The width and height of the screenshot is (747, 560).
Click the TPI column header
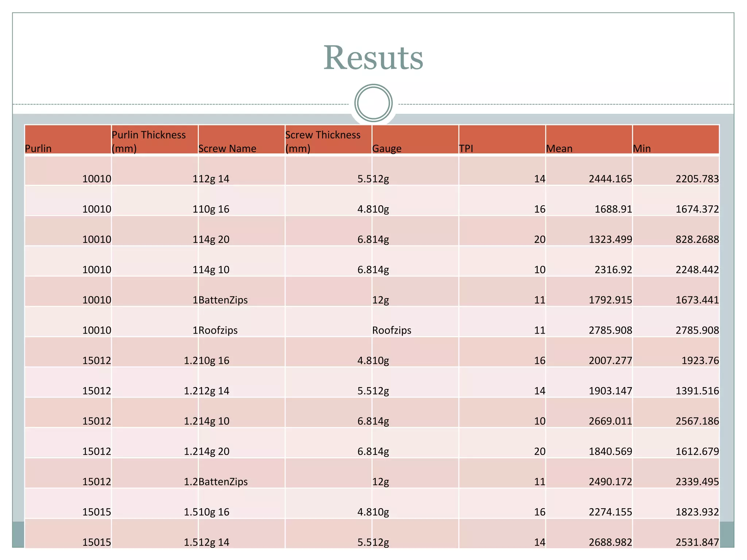(x=502, y=140)
